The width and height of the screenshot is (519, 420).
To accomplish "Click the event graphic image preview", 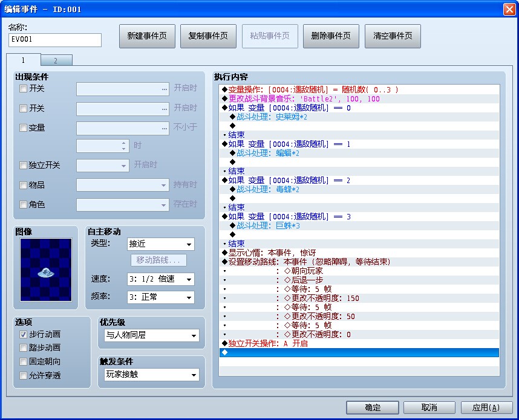I will click(46, 270).
